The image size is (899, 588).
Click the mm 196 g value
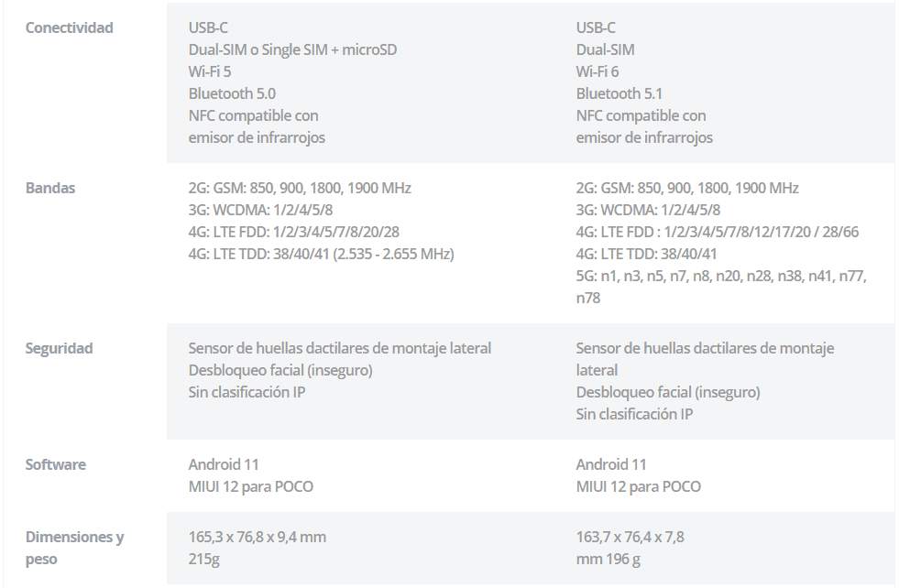(608, 560)
